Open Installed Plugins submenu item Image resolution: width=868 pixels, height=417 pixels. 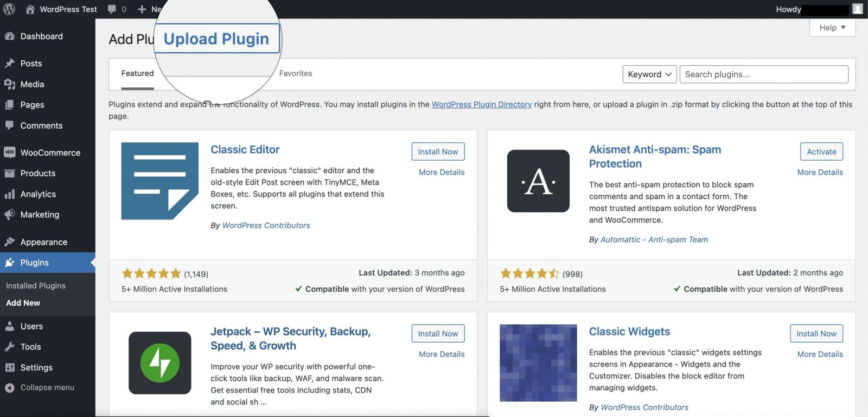(x=36, y=286)
